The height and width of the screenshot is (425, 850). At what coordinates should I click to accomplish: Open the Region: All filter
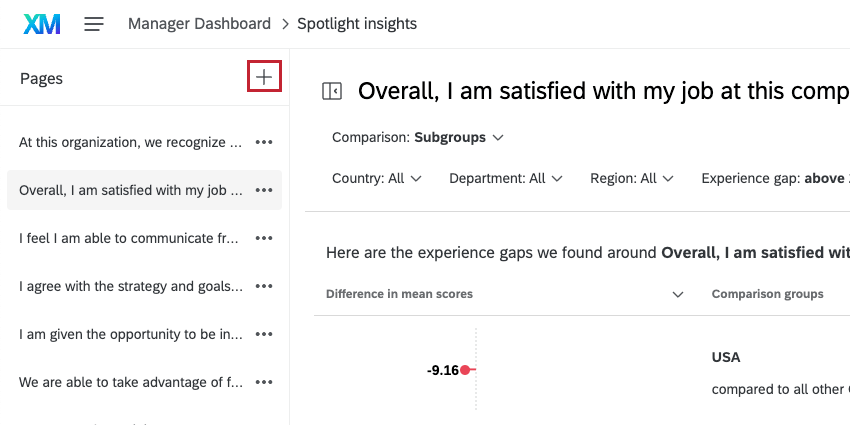632,178
